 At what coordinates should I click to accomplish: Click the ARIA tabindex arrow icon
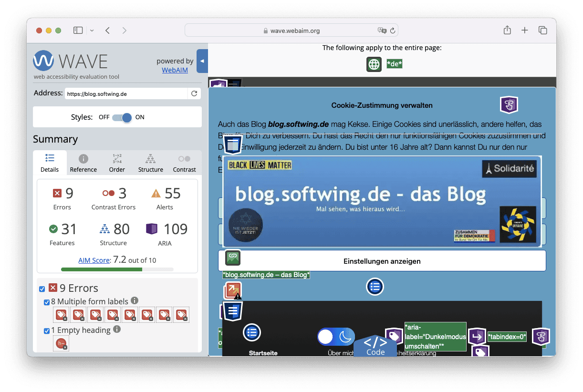(x=477, y=337)
